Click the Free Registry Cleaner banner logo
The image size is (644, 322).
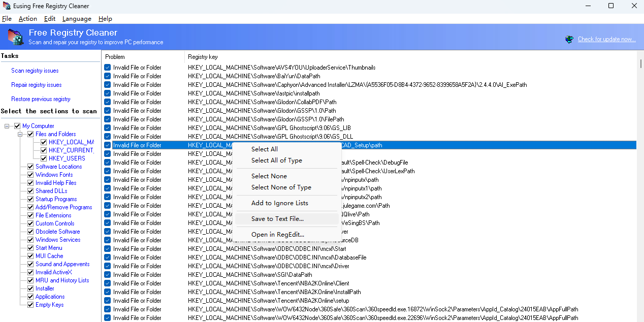click(15, 37)
